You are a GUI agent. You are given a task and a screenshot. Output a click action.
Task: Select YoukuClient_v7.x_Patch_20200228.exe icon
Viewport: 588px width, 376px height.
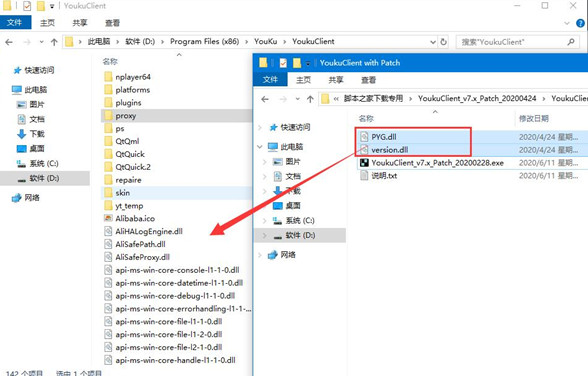click(364, 163)
